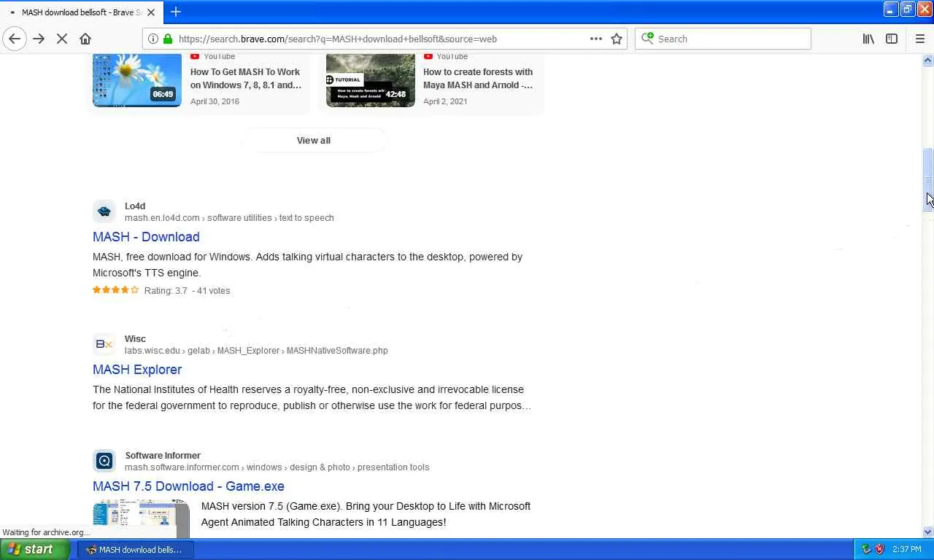Viewport: 934px width, 560px height.
Task: Open the MASH - Download result
Action: tap(146, 237)
